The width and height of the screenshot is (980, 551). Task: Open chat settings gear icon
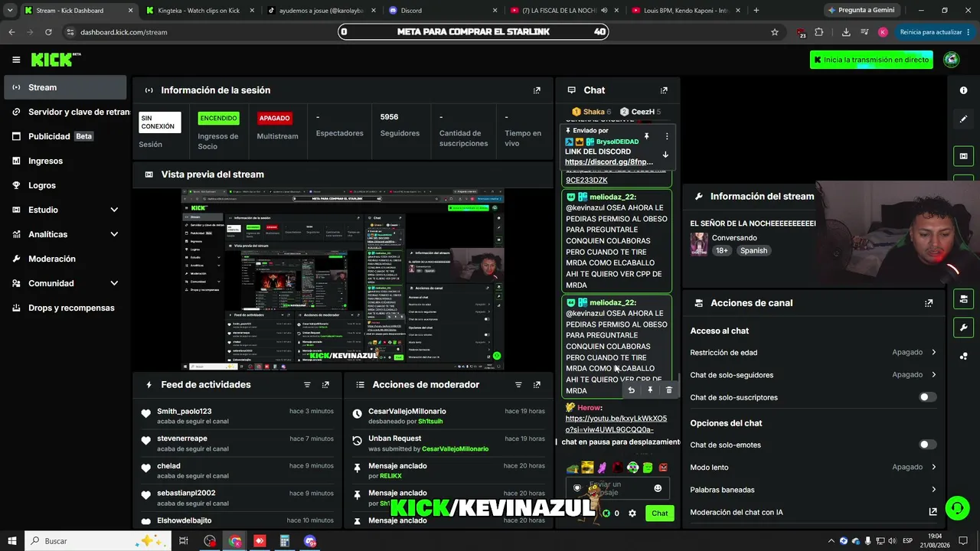[632, 514]
